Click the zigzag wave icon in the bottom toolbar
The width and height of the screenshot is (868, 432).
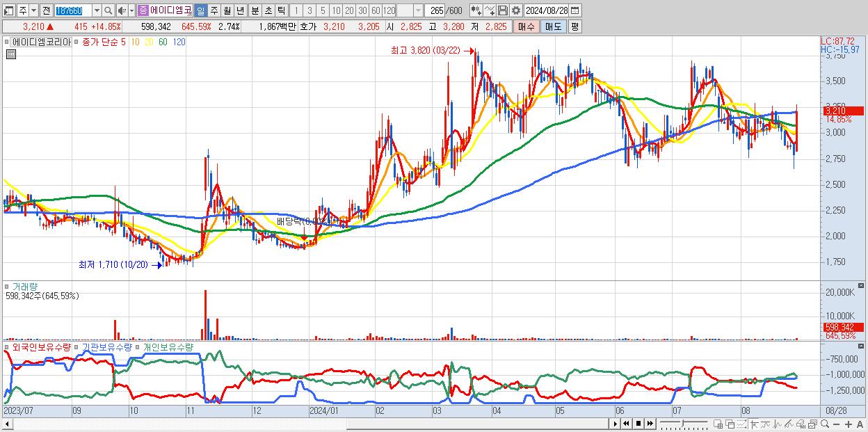(x=778, y=424)
